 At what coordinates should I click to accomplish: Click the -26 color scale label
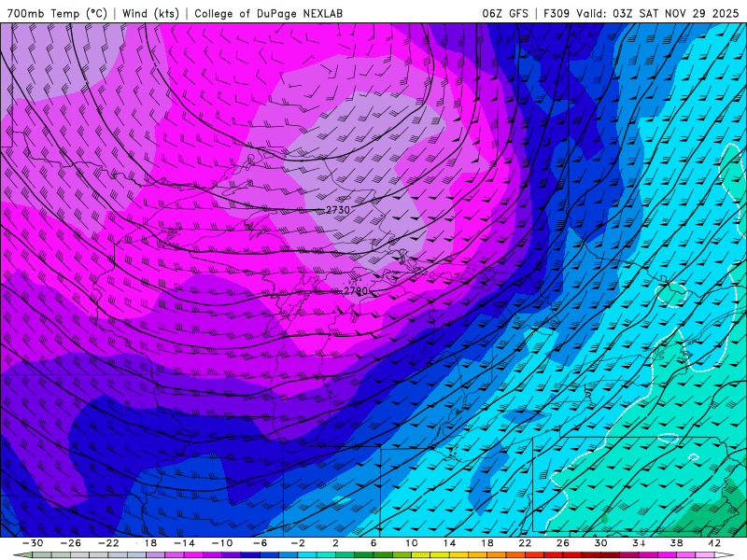[71, 543]
